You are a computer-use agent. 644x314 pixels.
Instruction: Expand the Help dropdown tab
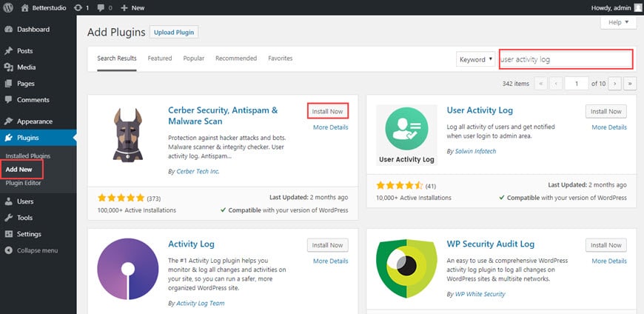[618, 23]
